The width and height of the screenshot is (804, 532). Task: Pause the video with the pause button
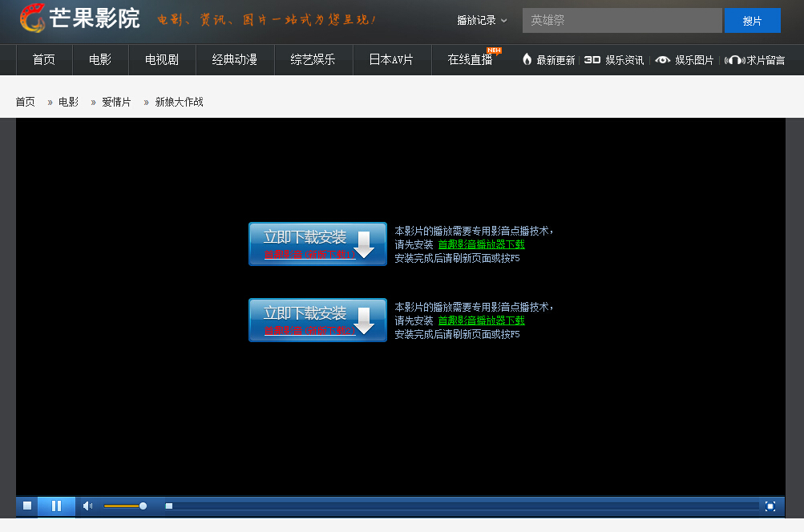point(56,506)
